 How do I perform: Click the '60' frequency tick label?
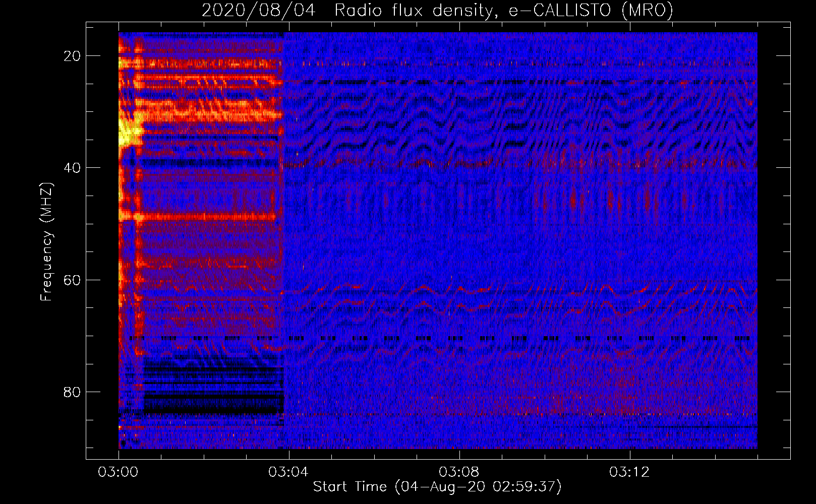[x=73, y=280]
